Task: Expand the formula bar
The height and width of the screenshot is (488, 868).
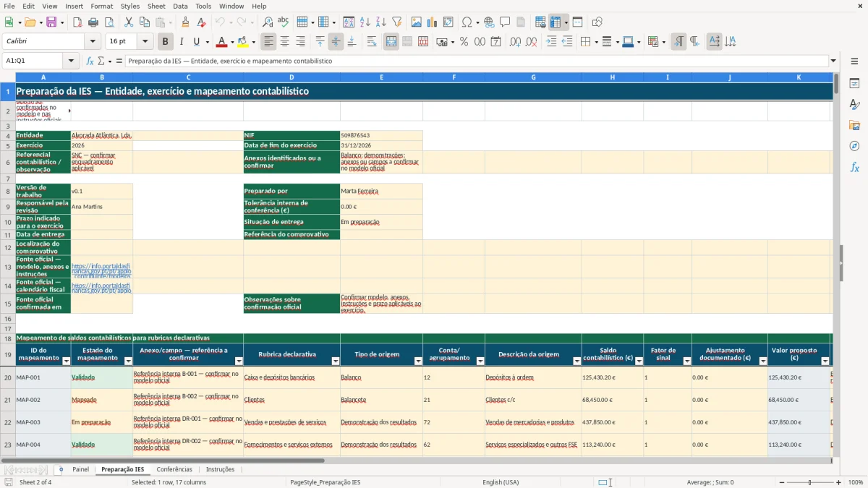Action: point(833,61)
